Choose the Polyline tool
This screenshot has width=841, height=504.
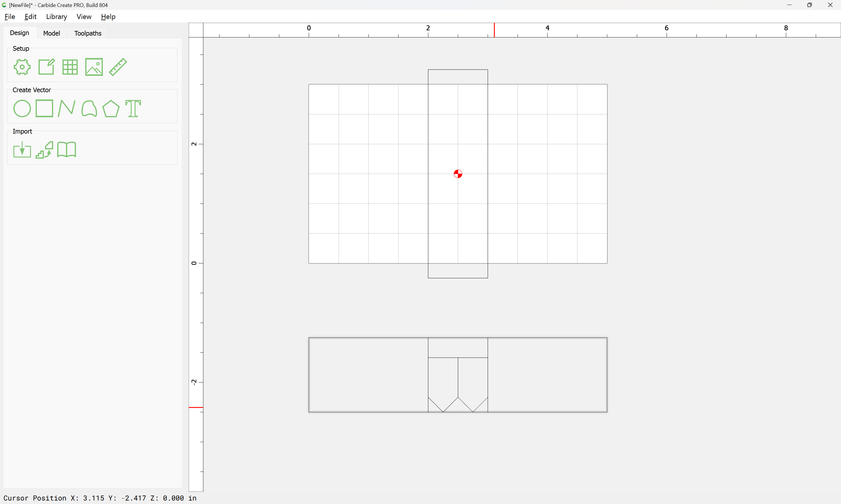click(67, 108)
